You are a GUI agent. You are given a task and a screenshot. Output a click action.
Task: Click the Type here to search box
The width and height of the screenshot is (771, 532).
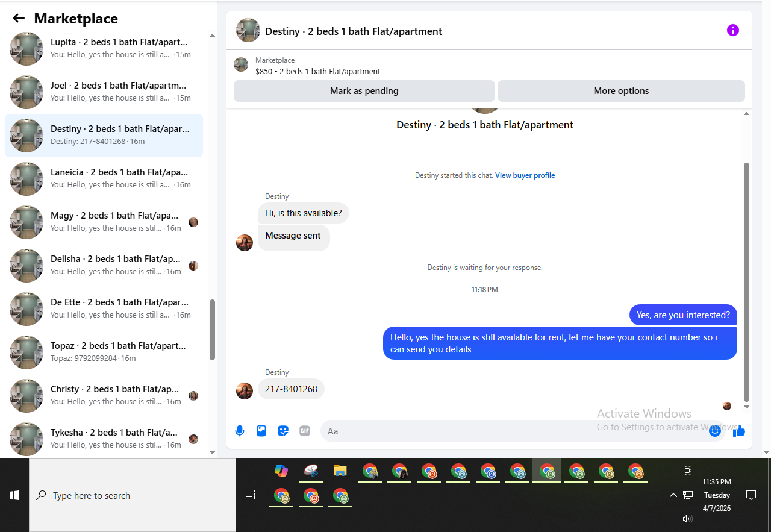133,495
